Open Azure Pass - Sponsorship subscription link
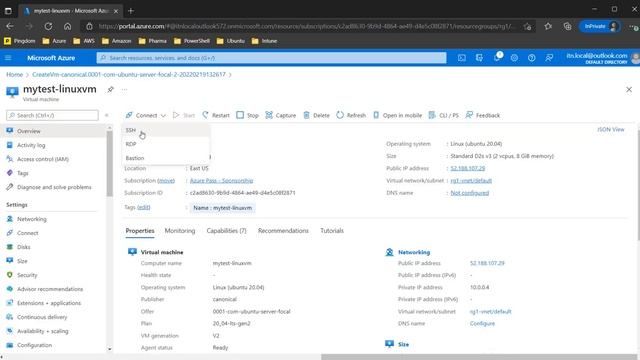Image resolution: width=640 pixels, height=360 pixels. click(x=221, y=180)
